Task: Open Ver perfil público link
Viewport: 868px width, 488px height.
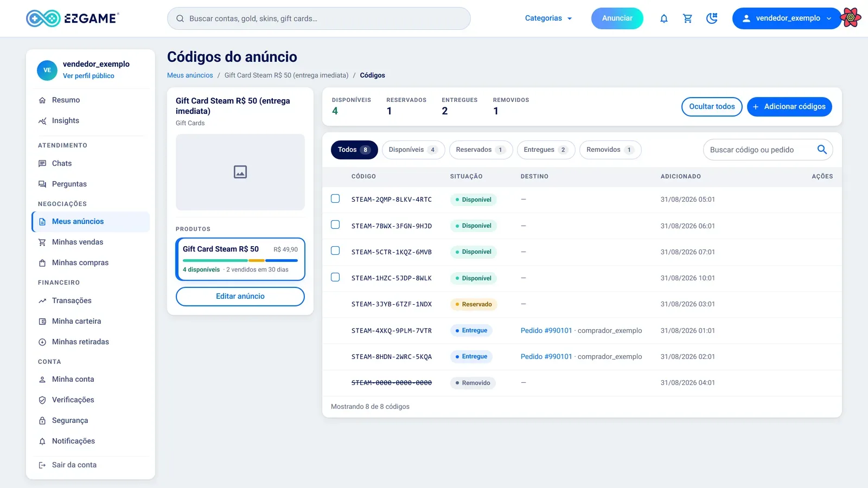Action: coord(88,76)
